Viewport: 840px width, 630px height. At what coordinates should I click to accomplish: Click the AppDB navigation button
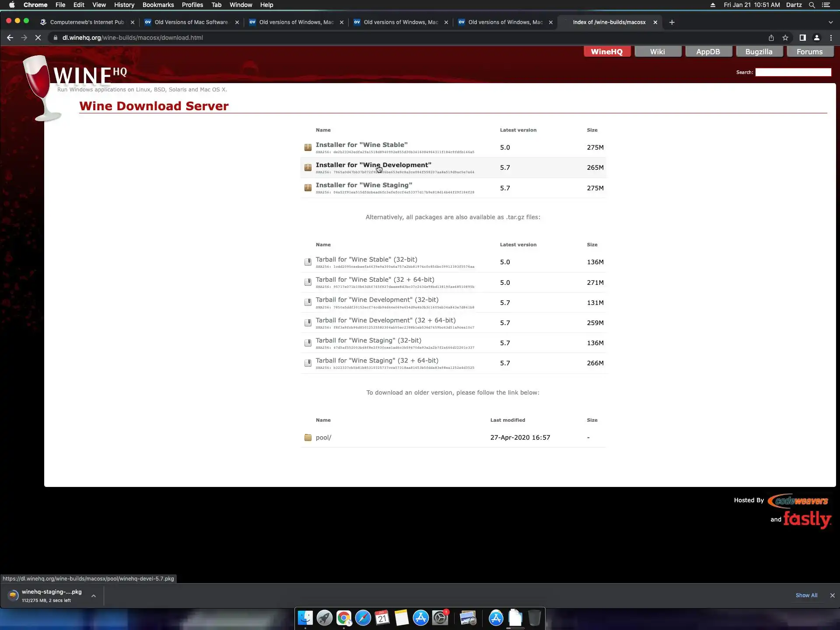(708, 52)
